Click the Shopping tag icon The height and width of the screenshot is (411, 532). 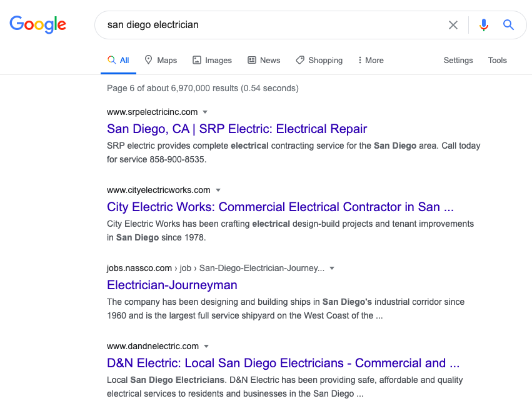(300, 60)
